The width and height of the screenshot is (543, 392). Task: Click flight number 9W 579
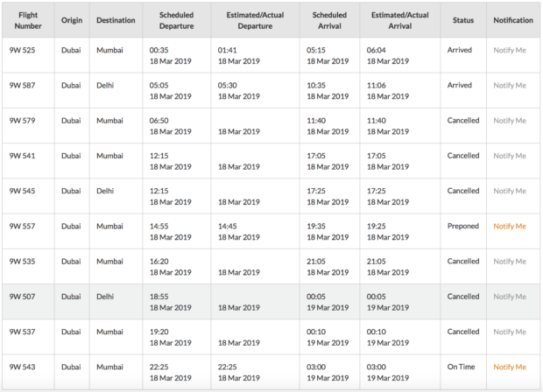tap(22, 121)
